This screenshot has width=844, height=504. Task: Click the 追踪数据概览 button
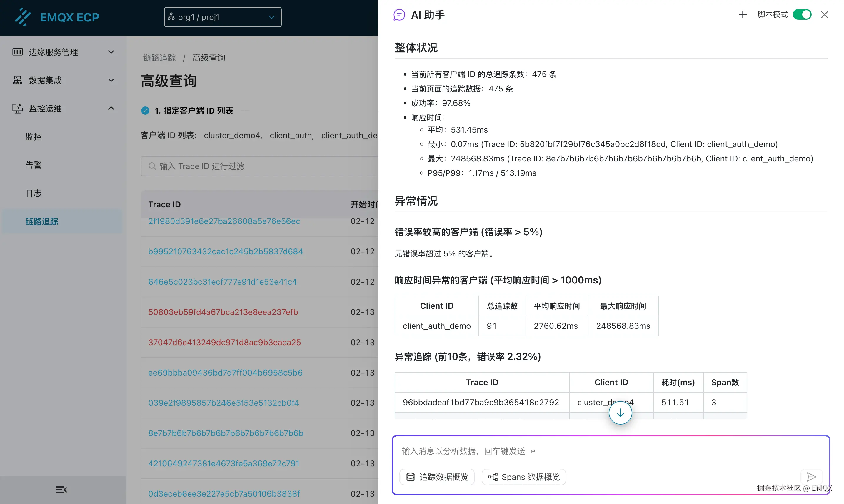point(437,477)
